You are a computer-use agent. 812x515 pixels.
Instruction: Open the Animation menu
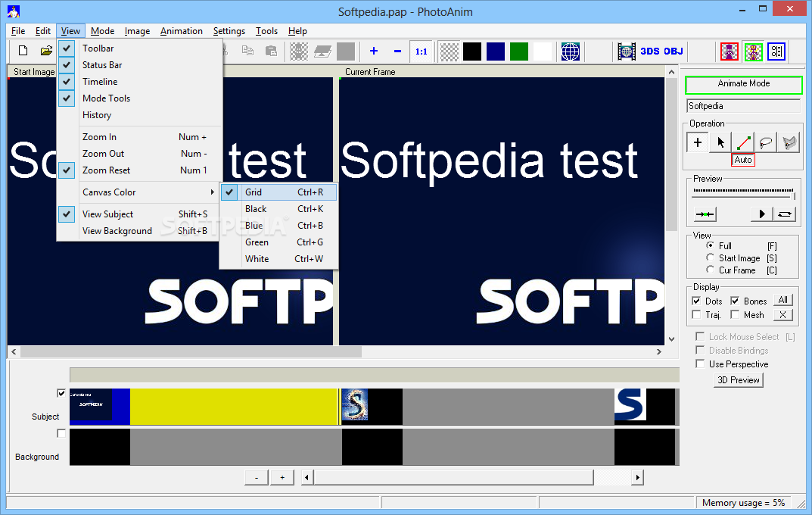point(182,31)
